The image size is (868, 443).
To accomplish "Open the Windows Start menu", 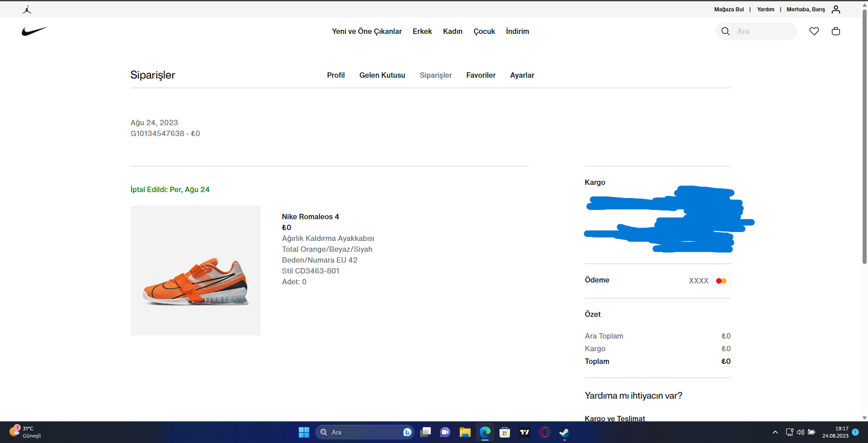I will pos(304,432).
